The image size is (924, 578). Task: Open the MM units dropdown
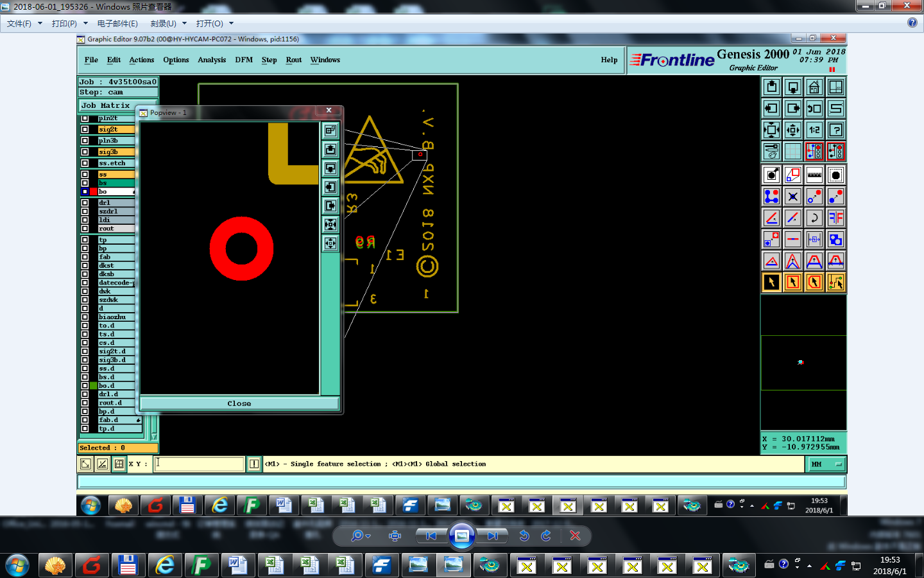tap(826, 464)
